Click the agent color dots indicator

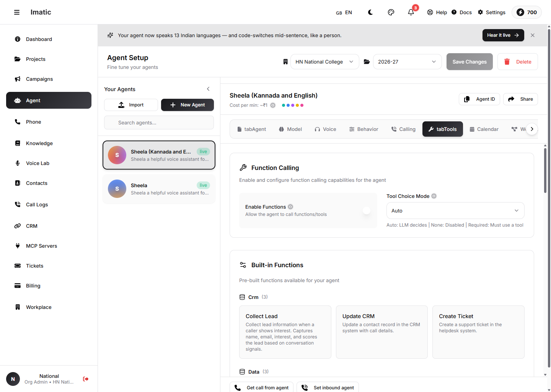(293, 105)
